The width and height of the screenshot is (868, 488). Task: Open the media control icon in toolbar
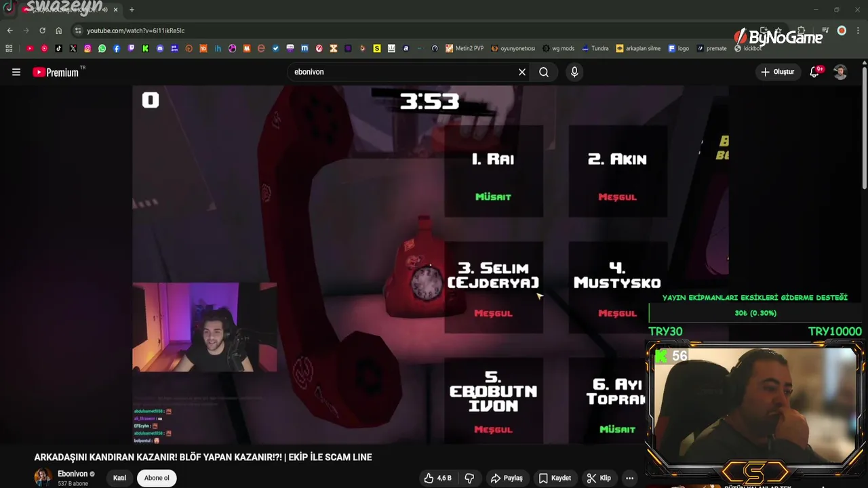(825, 30)
